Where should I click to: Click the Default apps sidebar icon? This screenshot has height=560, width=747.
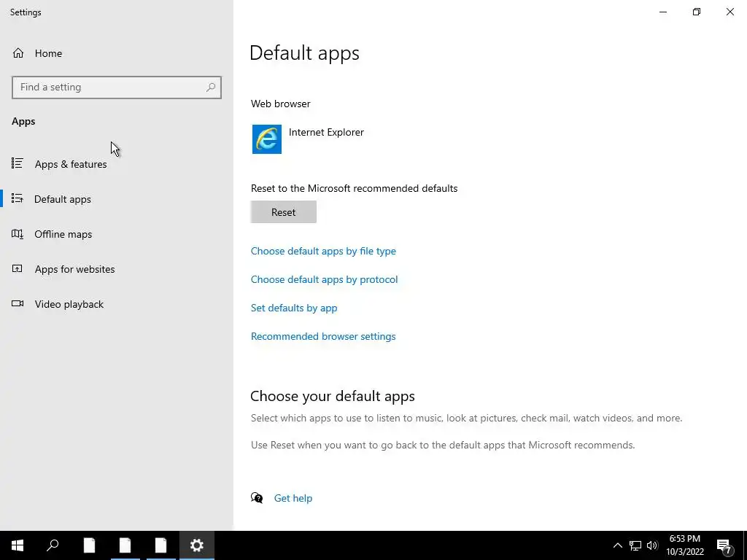pos(18,198)
